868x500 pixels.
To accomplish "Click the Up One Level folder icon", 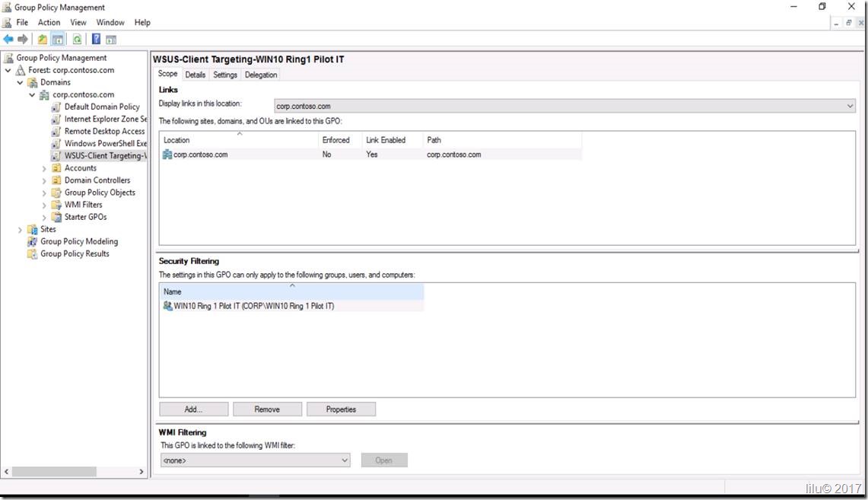I will coord(42,40).
